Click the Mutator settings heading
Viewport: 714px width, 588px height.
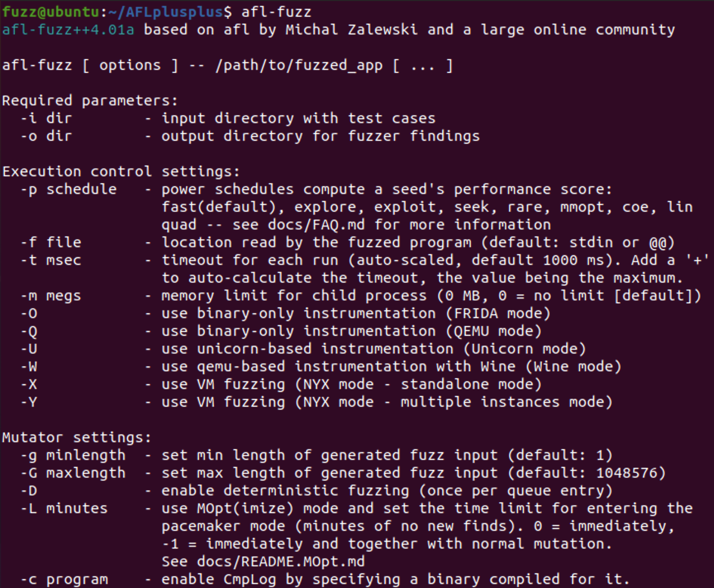(x=76, y=438)
